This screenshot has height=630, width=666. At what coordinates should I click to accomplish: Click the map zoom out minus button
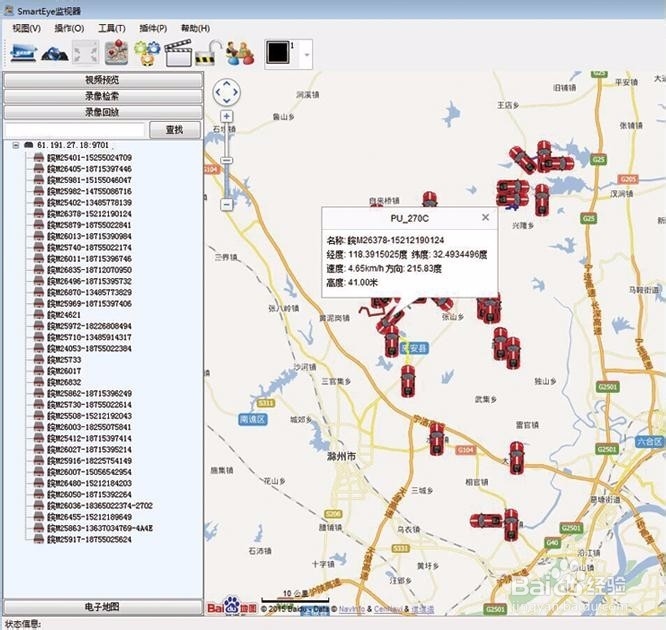(x=227, y=204)
